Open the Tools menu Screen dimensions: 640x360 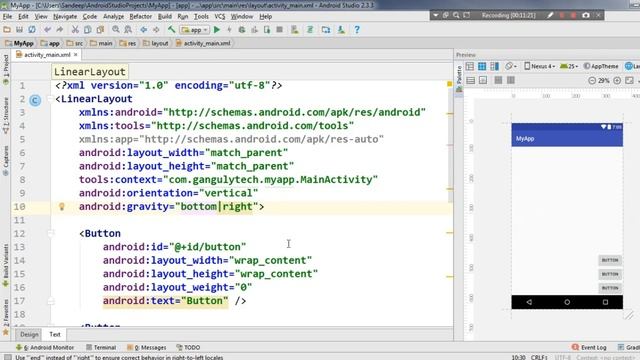(x=201, y=16)
